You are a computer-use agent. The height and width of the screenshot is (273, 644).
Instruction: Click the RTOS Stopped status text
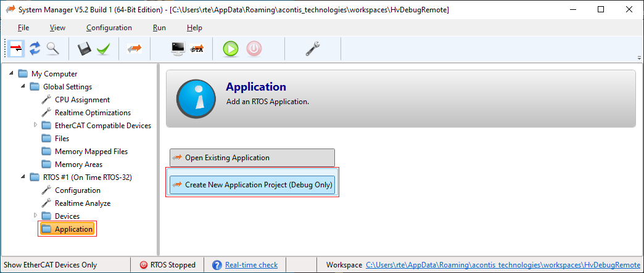[x=173, y=265]
